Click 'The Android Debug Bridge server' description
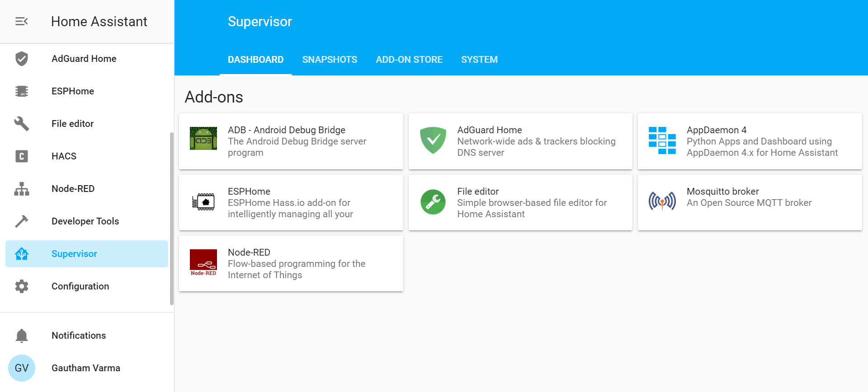The height and width of the screenshot is (392, 868). (297, 141)
